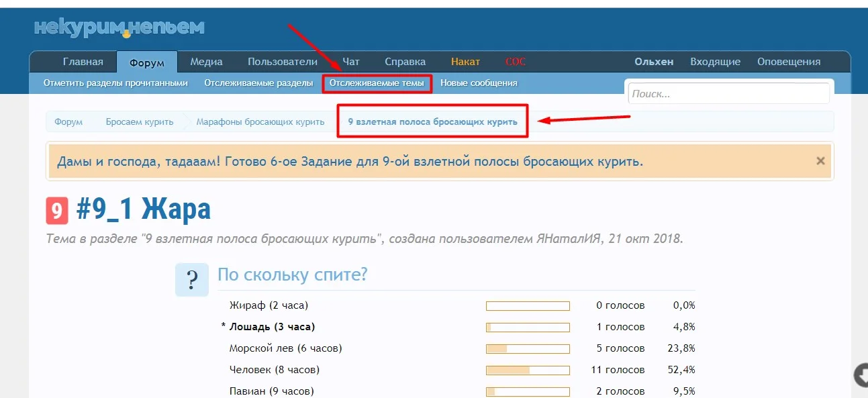Click the red 9 thread prefix badge
Screen dimensions: 868x398
(57, 210)
